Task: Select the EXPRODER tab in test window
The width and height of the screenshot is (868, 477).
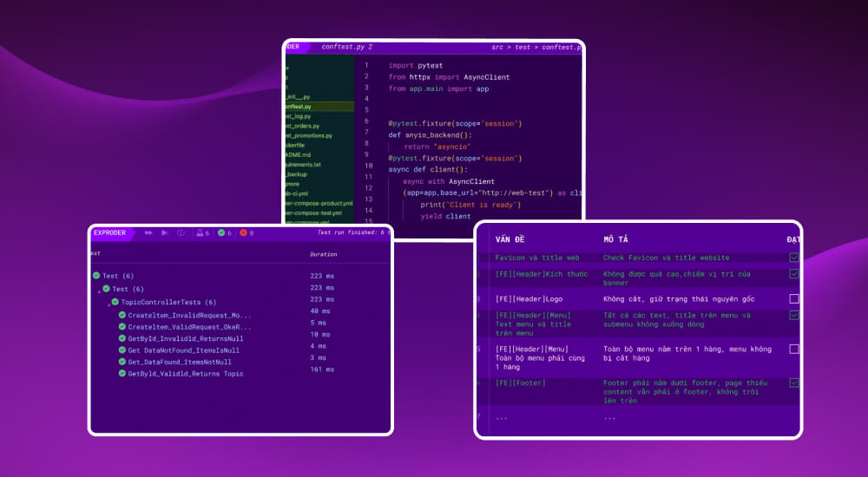Action: click(x=109, y=233)
